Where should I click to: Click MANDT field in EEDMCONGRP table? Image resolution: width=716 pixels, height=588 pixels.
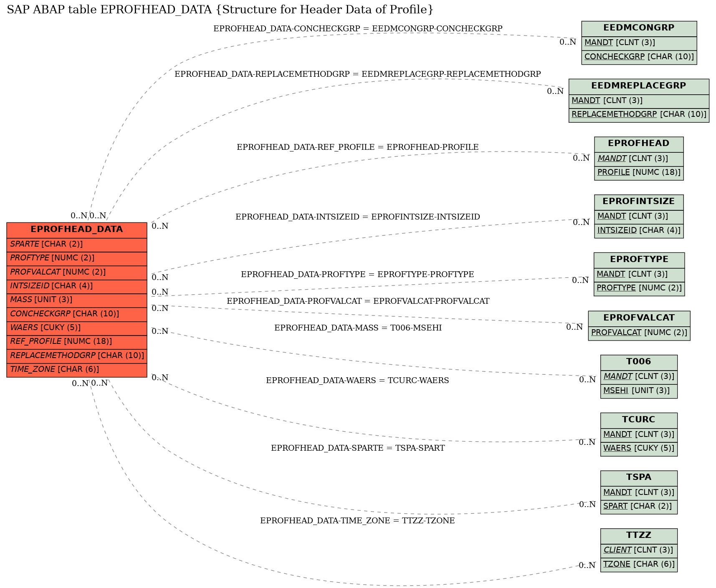click(639, 43)
